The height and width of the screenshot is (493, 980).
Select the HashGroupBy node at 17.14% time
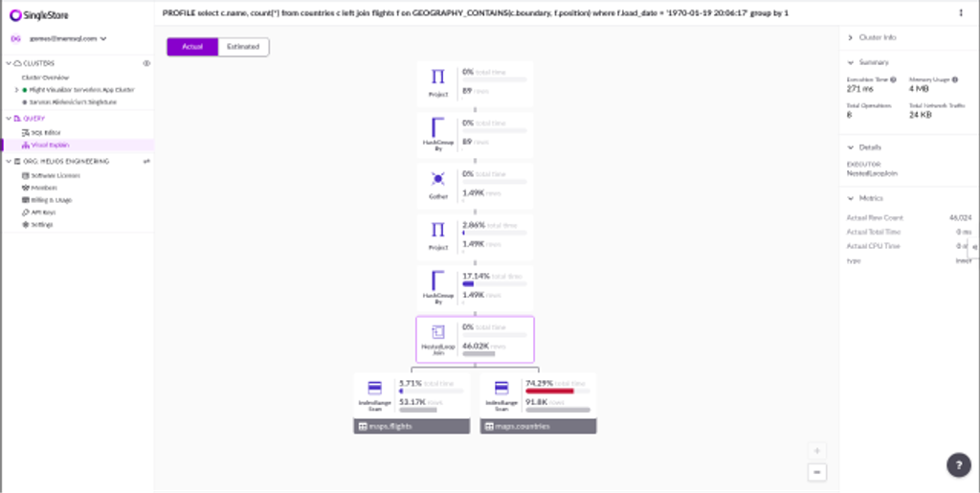tap(475, 289)
